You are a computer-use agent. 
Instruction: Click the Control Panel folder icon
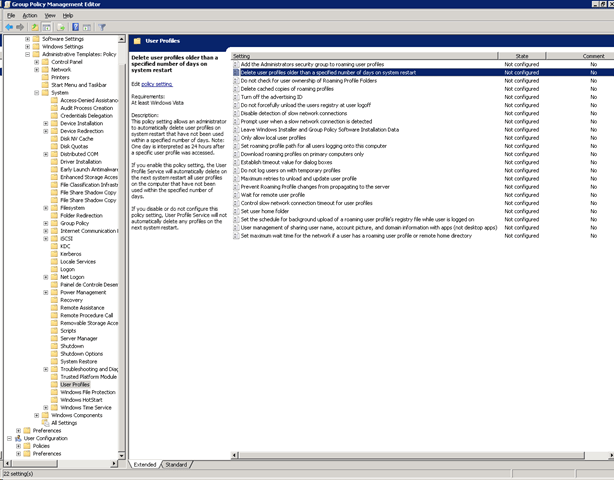45,62
